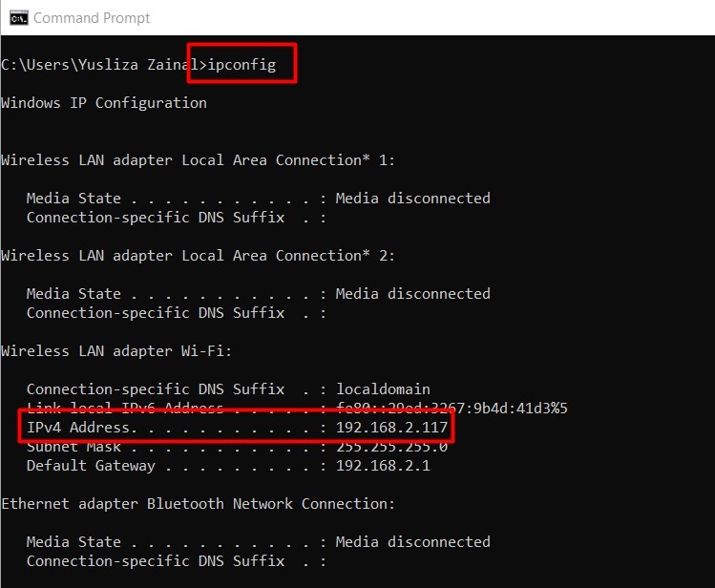715x588 pixels.
Task: Click the 'localdomain' DNS suffix value
Action: 383,389
